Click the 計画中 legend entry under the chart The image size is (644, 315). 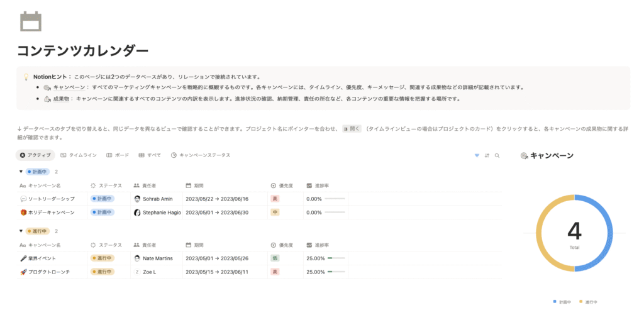click(562, 302)
